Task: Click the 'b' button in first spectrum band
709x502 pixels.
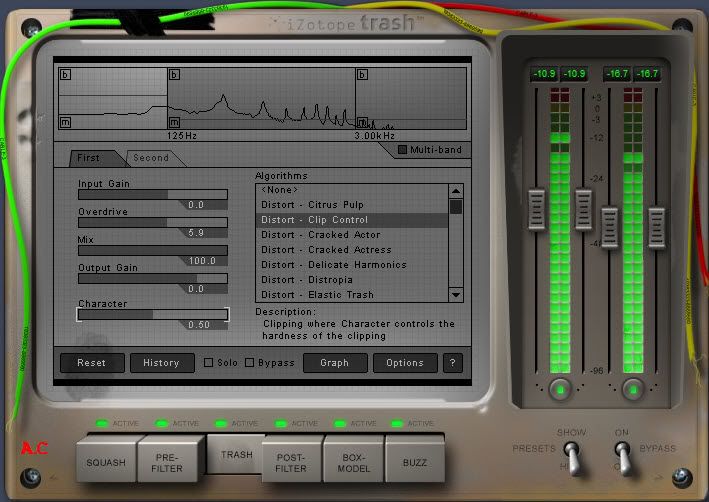Action: (x=66, y=75)
